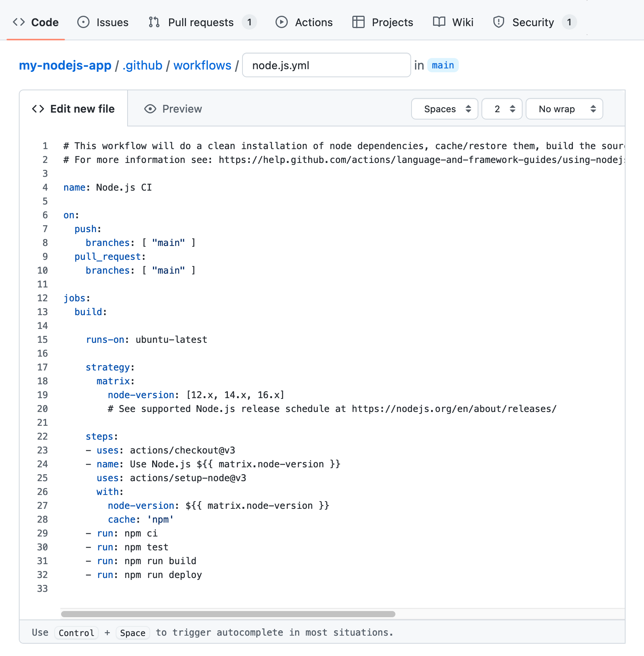Click the node.js.yml filename input field
The image size is (644, 656).
(x=326, y=65)
